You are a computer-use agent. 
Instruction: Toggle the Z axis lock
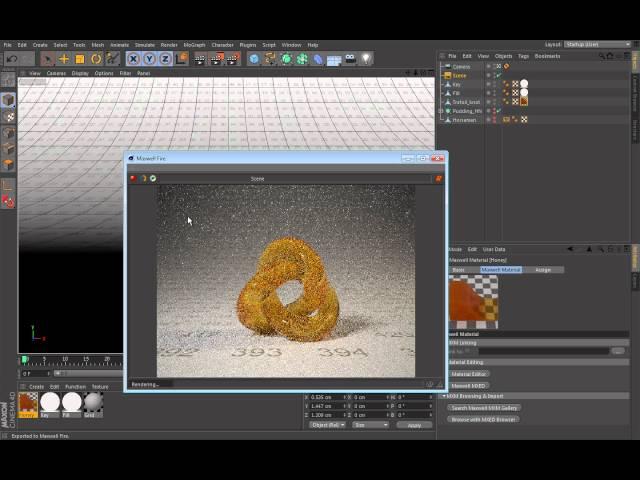pyautogui.click(x=165, y=59)
